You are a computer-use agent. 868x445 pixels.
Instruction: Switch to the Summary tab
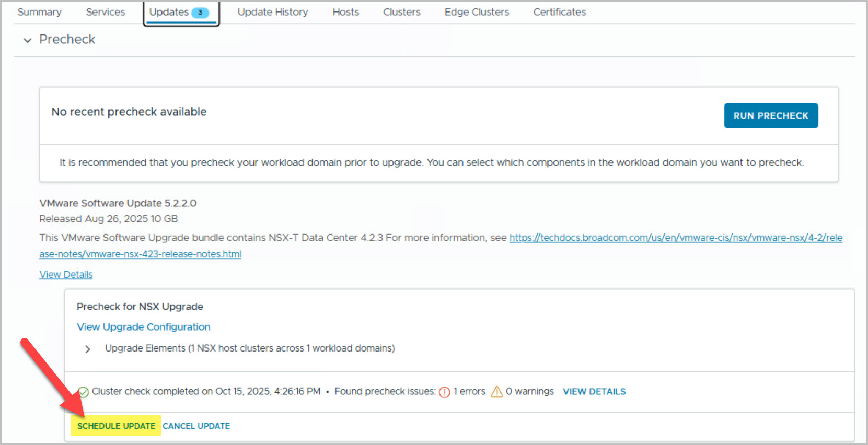tap(39, 12)
